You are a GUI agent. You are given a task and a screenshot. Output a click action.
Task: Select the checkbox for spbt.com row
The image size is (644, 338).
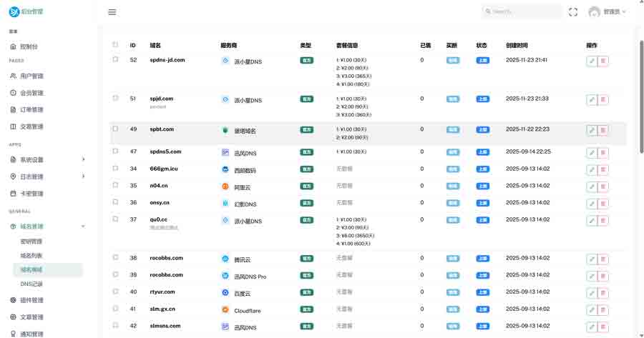pyautogui.click(x=115, y=129)
